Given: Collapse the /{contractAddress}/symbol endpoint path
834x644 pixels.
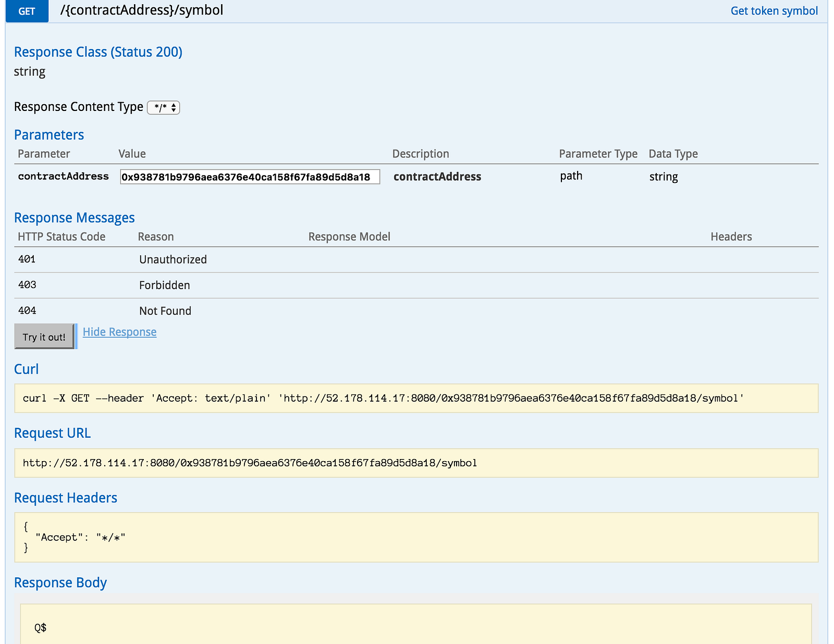Looking at the screenshot, I should 142,10.
